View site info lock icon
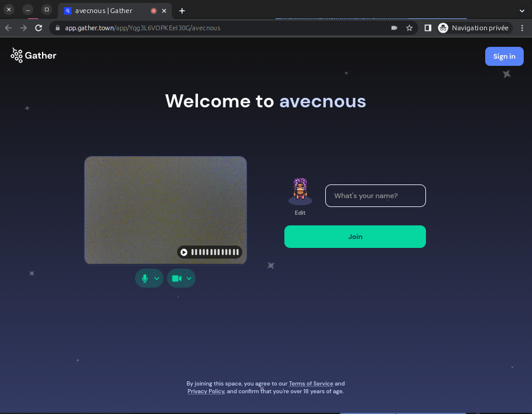 (57, 28)
